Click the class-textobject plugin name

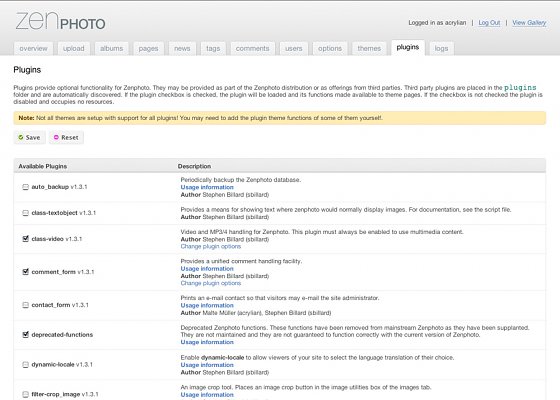tap(54, 213)
